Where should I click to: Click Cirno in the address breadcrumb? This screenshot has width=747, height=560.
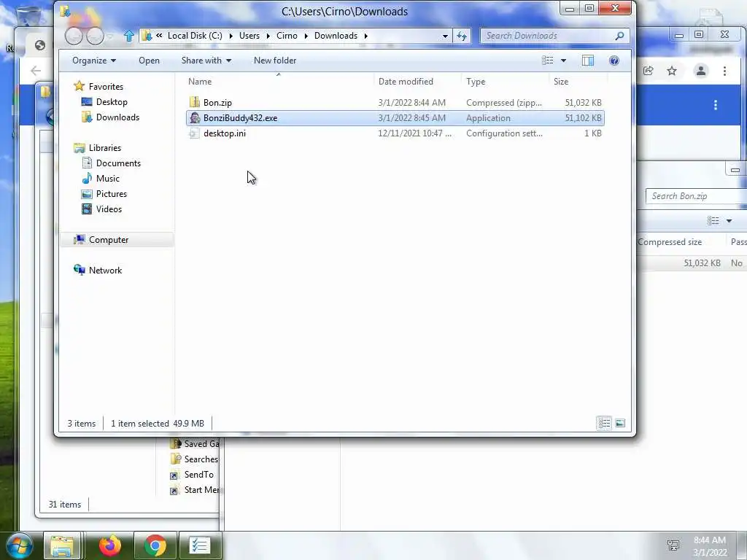(x=287, y=36)
